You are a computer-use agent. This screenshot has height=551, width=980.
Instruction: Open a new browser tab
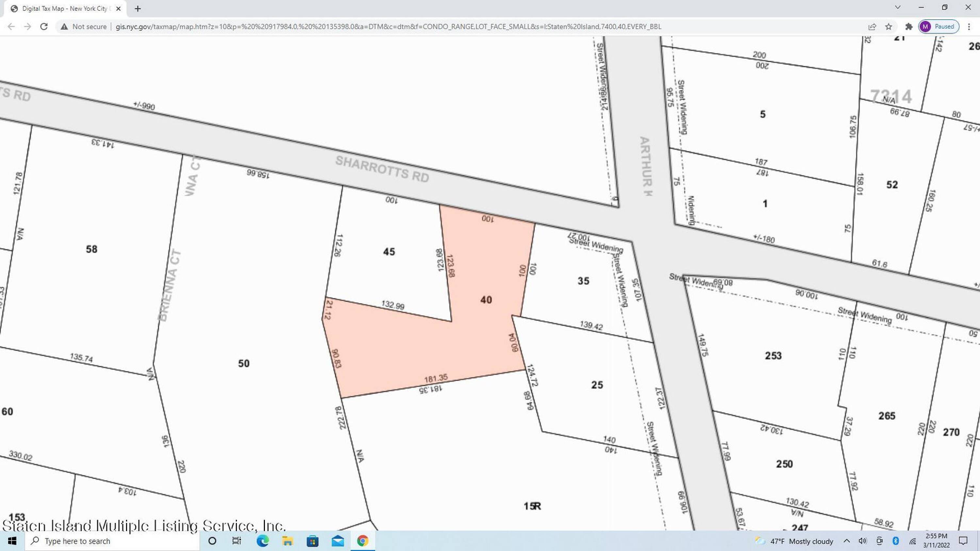138,8
